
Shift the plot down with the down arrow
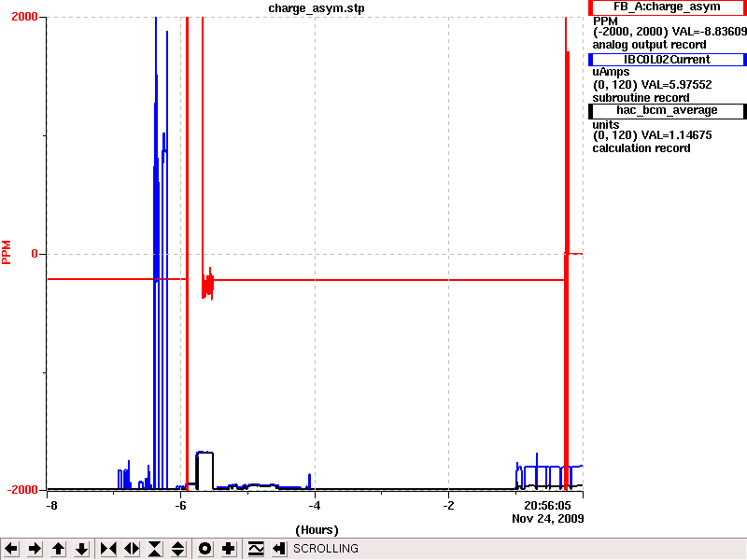(82, 549)
